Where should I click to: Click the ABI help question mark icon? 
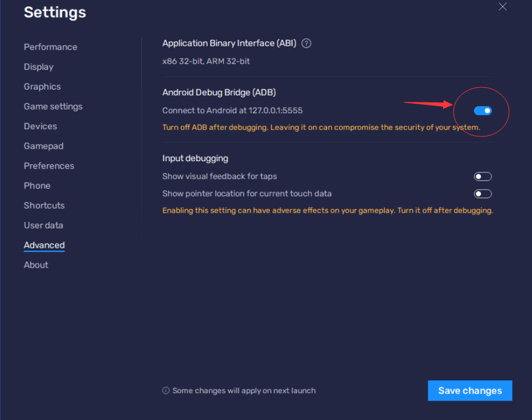(306, 43)
